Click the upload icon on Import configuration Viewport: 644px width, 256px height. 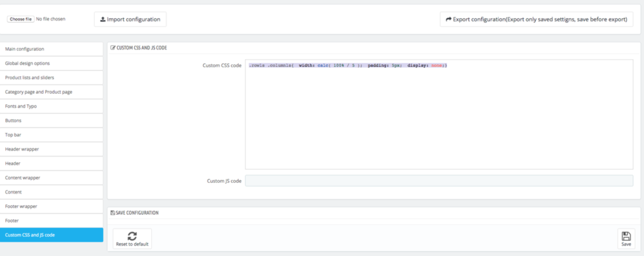(103, 19)
